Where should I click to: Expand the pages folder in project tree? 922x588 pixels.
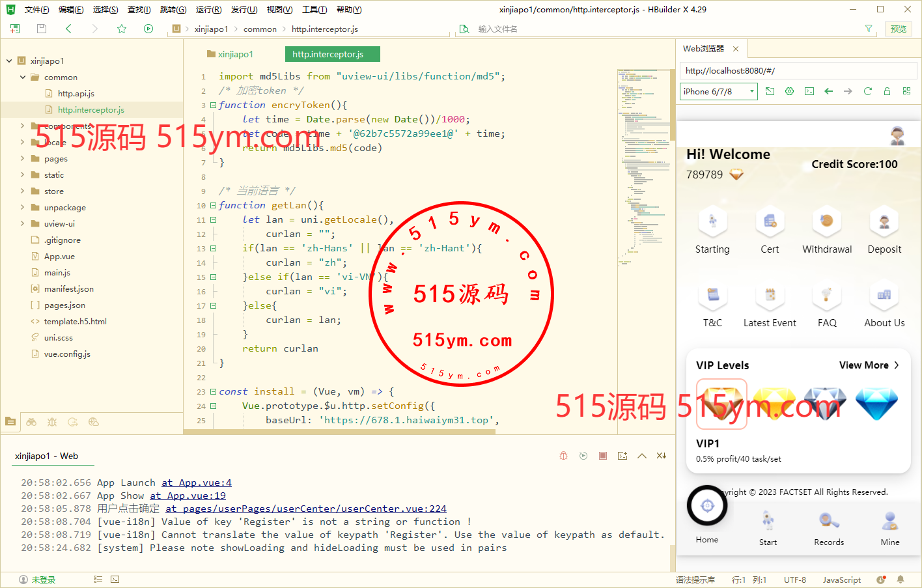pyautogui.click(x=22, y=158)
